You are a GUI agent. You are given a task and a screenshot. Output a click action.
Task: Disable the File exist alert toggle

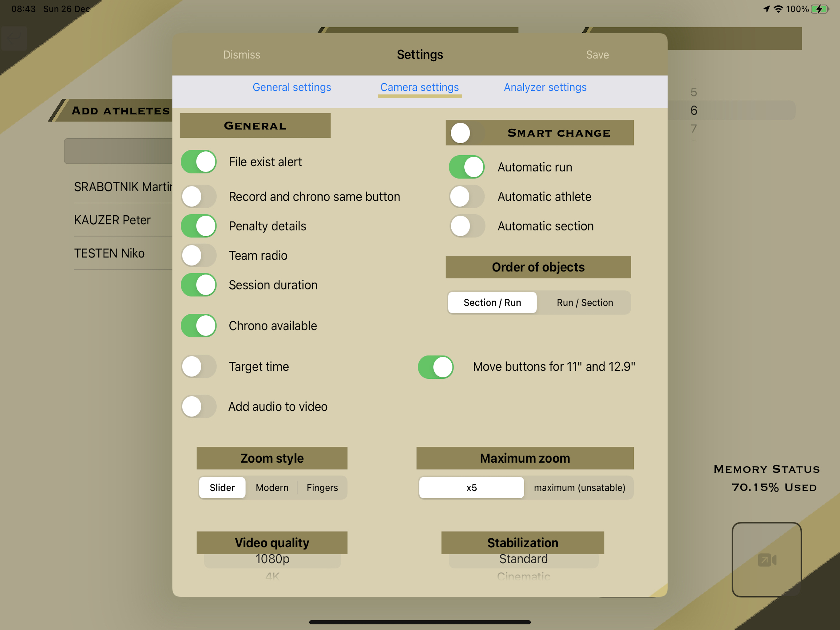(199, 162)
